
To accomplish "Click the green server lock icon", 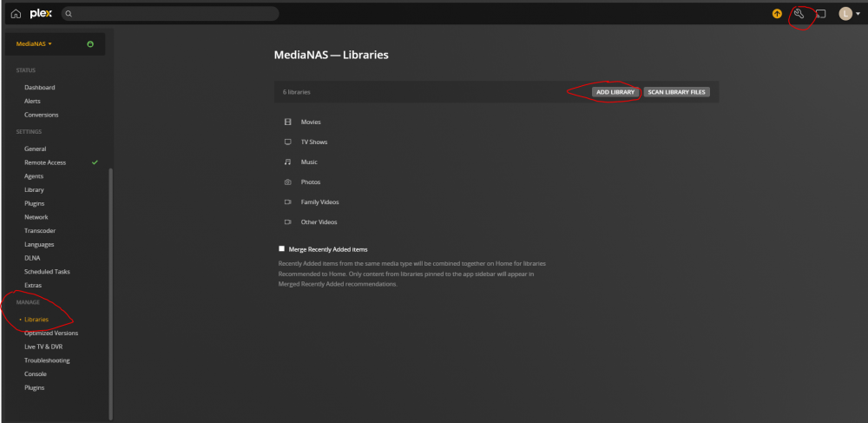I will (90, 43).
